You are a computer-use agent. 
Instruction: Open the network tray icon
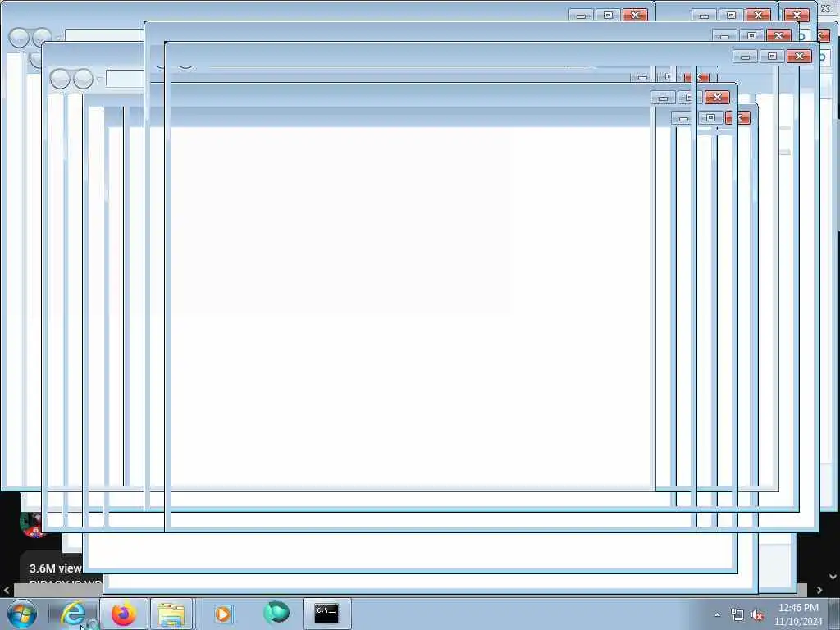737,615
